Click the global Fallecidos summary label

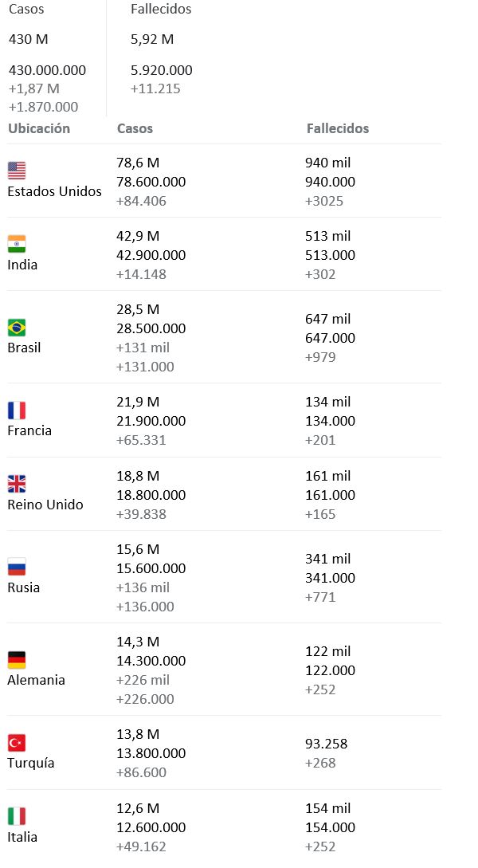(161, 10)
